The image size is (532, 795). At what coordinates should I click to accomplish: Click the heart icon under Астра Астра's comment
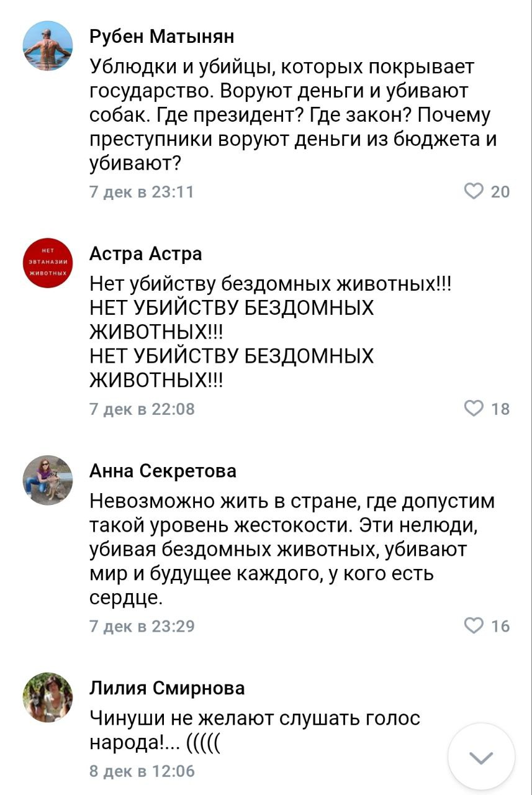475,409
